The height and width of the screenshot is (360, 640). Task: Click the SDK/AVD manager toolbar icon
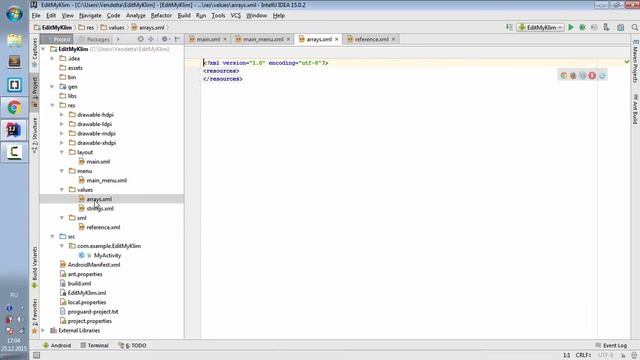pyautogui.click(x=607, y=27)
